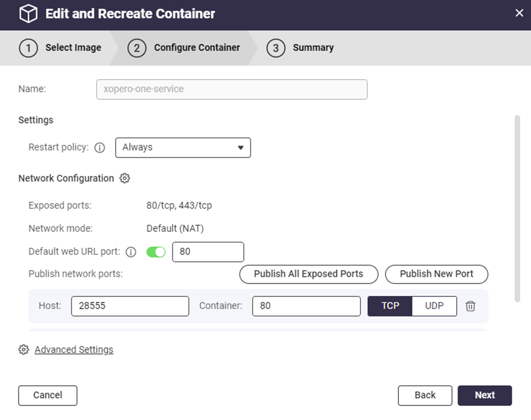Close the Edit and Recreate Container dialog
Screen dimensions: 531x420
coord(519,13)
